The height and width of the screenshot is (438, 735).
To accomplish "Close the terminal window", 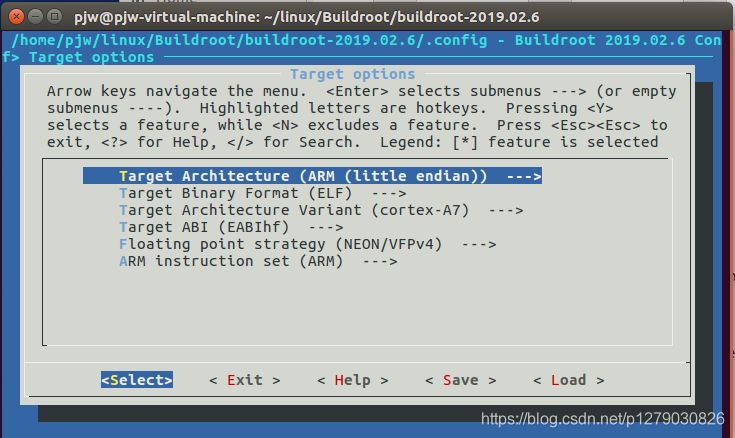I will coord(16,17).
